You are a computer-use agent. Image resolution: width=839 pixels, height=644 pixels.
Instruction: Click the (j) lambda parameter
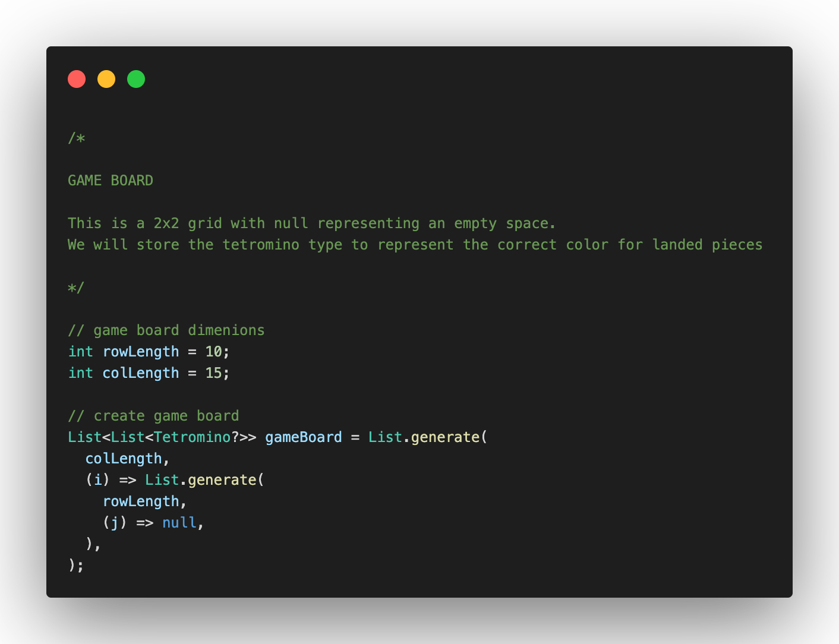(115, 523)
